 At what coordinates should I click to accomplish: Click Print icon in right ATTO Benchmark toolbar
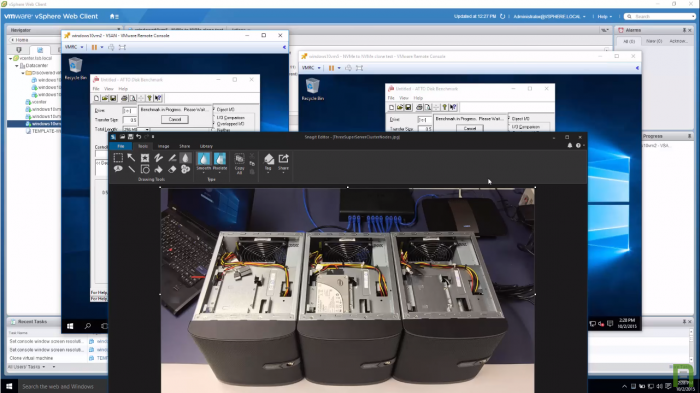click(x=419, y=107)
